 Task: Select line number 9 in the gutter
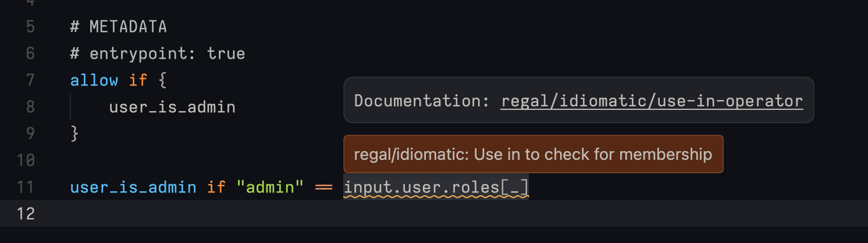click(x=30, y=134)
